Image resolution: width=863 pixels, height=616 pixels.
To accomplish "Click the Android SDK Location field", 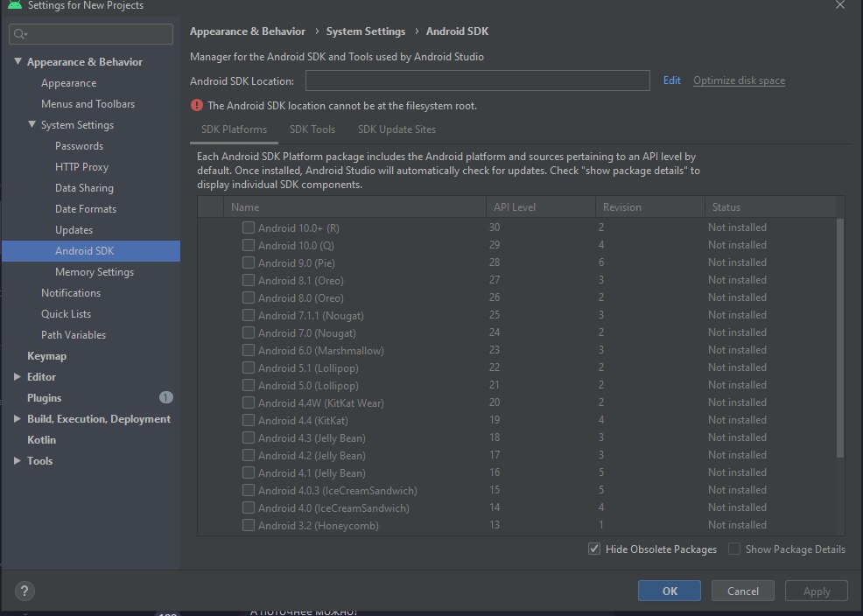I will tap(478, 80).
